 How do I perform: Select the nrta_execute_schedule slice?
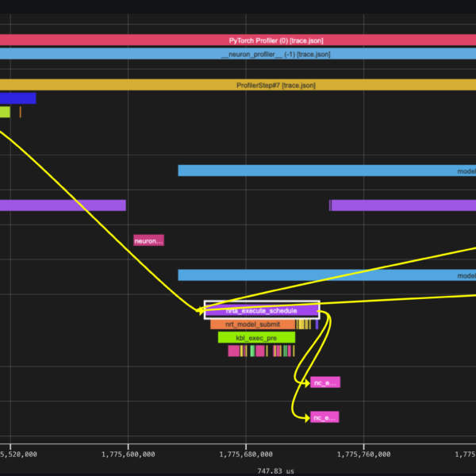coord(262,310)
